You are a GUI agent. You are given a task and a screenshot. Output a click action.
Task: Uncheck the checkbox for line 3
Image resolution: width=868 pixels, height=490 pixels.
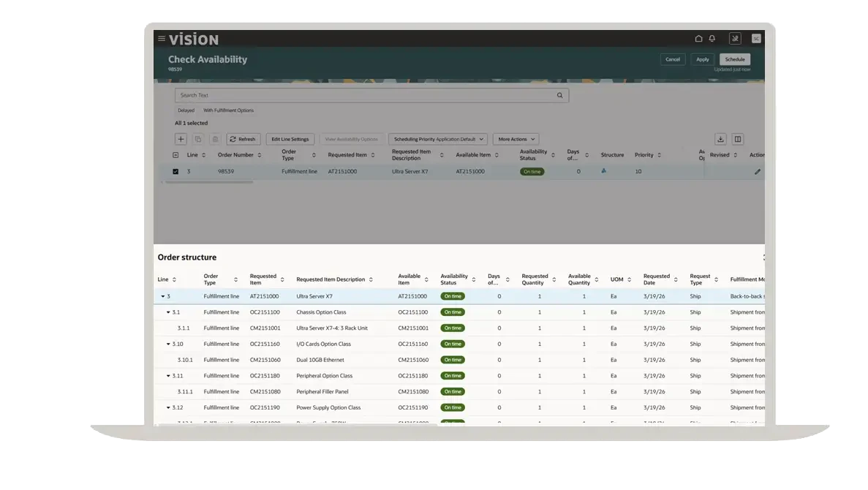coord(176,172)
